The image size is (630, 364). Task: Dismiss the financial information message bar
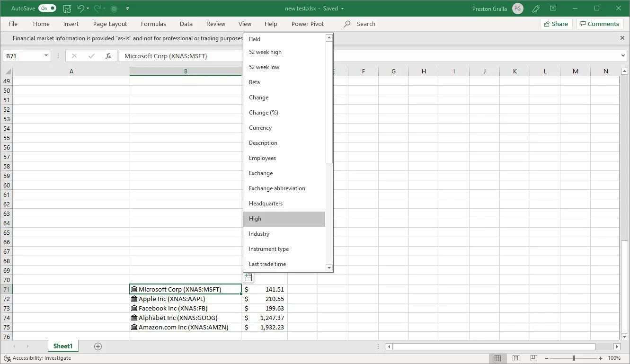click(622, 38)
